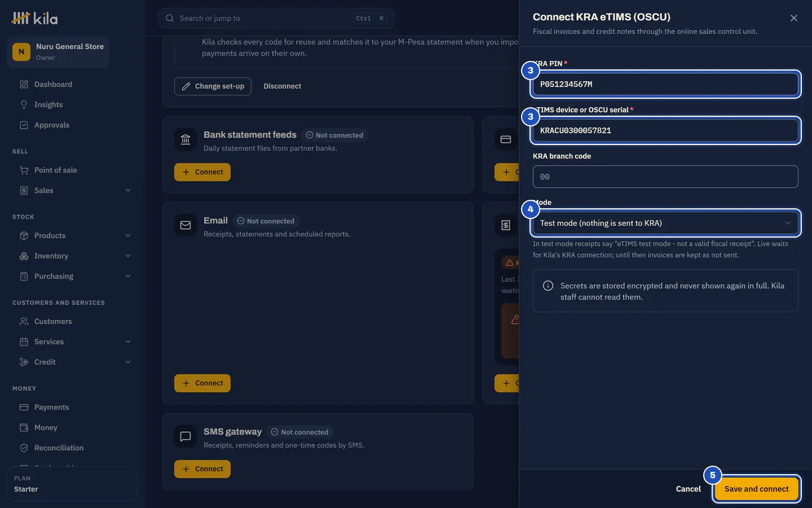This screenshot has height=508, width=812.
Task: Click the Customers people icon
Action: click(x=24, y=321)
